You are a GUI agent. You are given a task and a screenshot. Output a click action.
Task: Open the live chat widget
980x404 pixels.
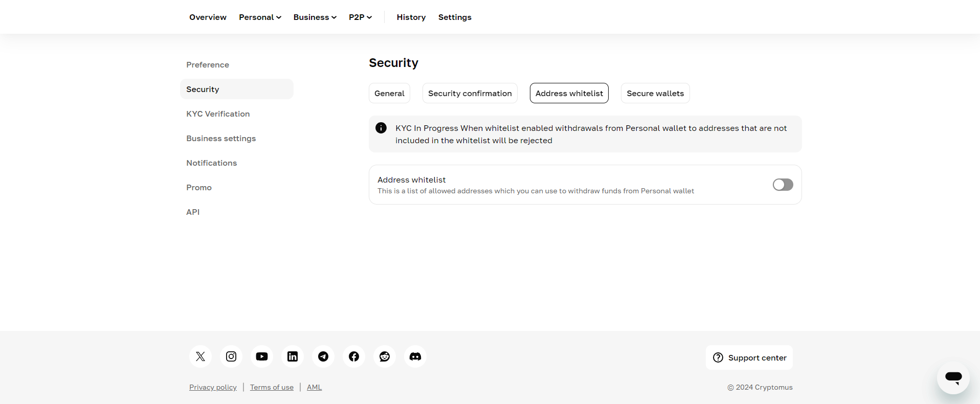pos(953,378)
